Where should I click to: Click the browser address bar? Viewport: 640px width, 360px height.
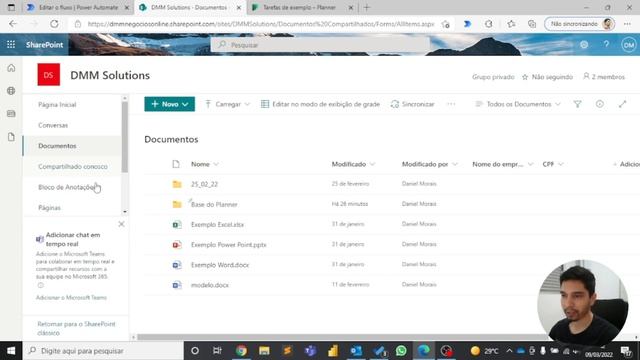coord(261,24)
